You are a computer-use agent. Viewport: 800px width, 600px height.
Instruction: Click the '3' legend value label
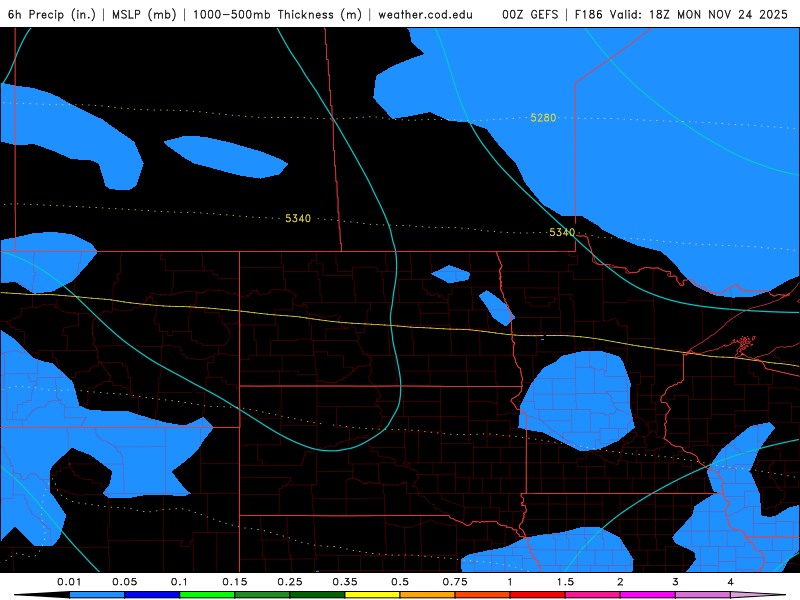pos(676,582)
